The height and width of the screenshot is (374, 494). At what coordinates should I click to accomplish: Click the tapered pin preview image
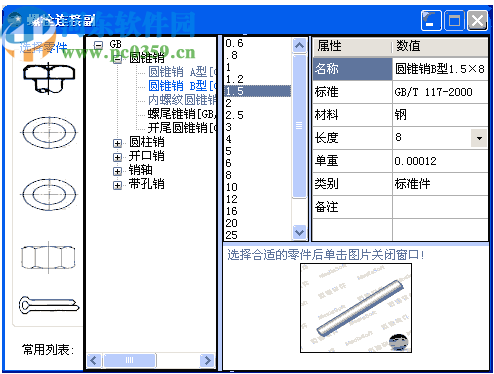coord(356,308)
